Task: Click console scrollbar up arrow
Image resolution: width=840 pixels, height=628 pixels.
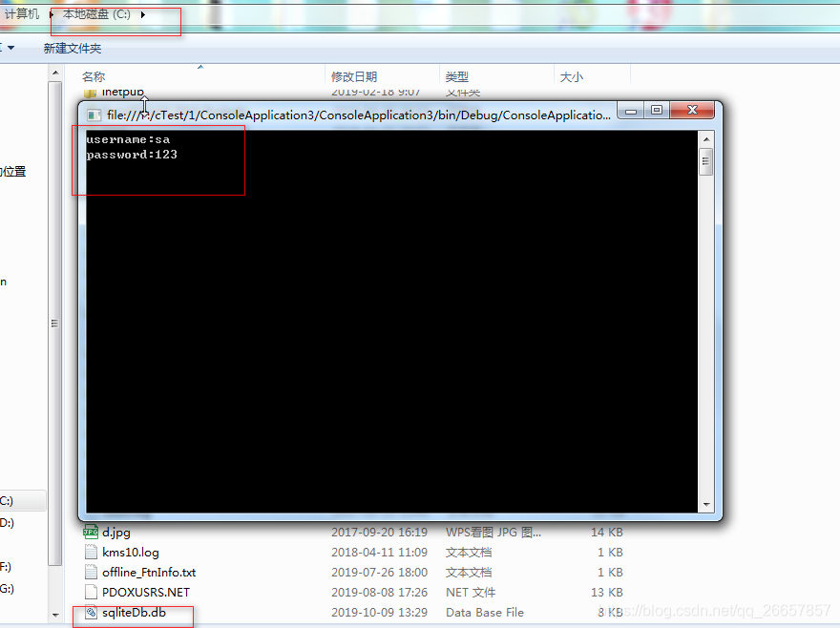Action: tap(706, 139)
